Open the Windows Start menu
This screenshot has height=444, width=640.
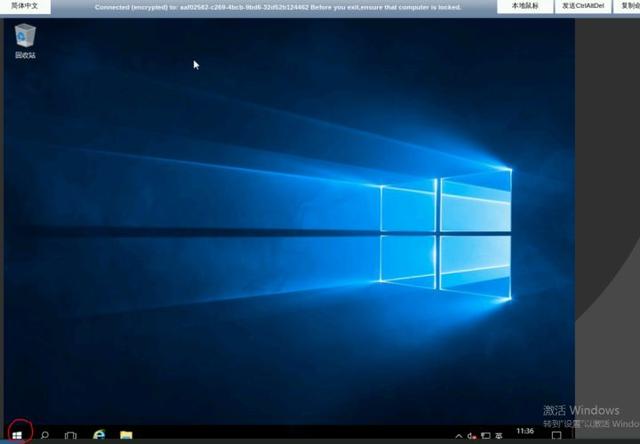[17, 435]
